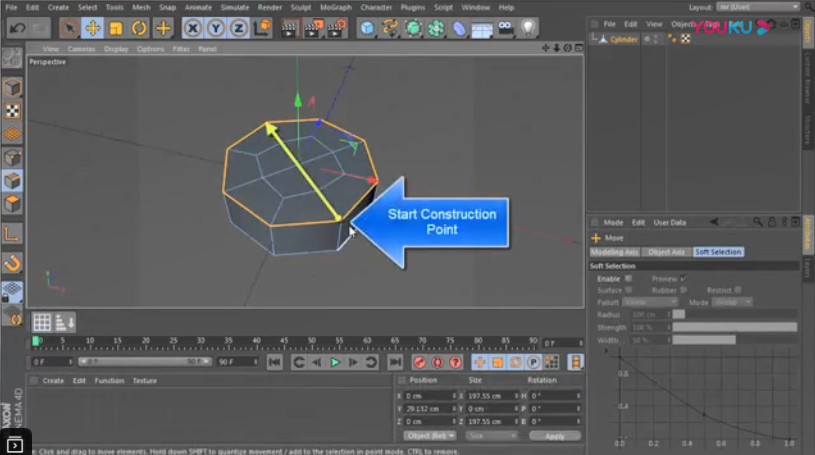Enable the Soft Selection checkbox

tap(628, 278)
